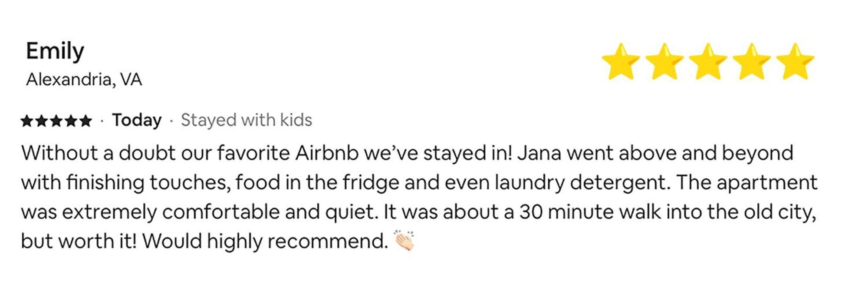Click Would highly recommend sentence
Image resolution: width=868 pixels, height=294 pixels.
tap(265, 241)
